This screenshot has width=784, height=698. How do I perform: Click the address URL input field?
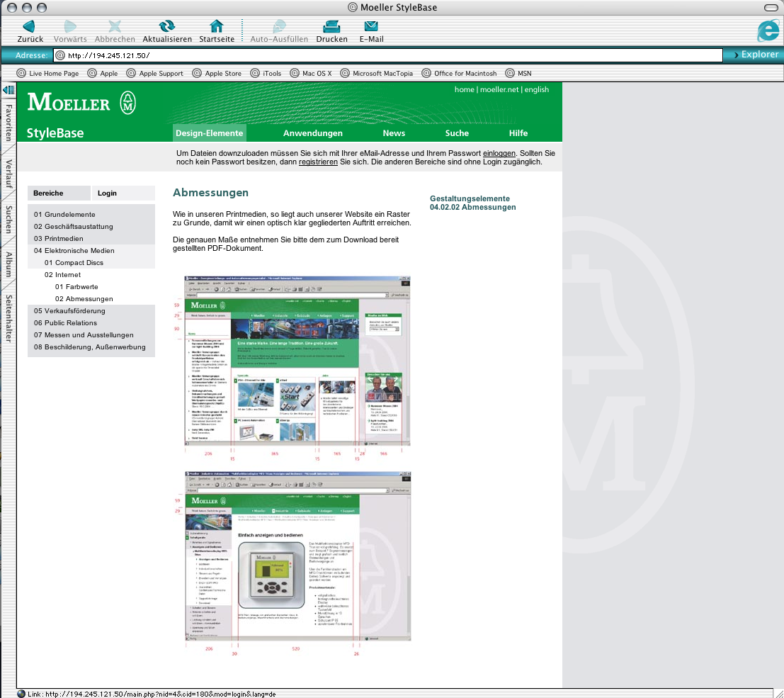(390, 55)
